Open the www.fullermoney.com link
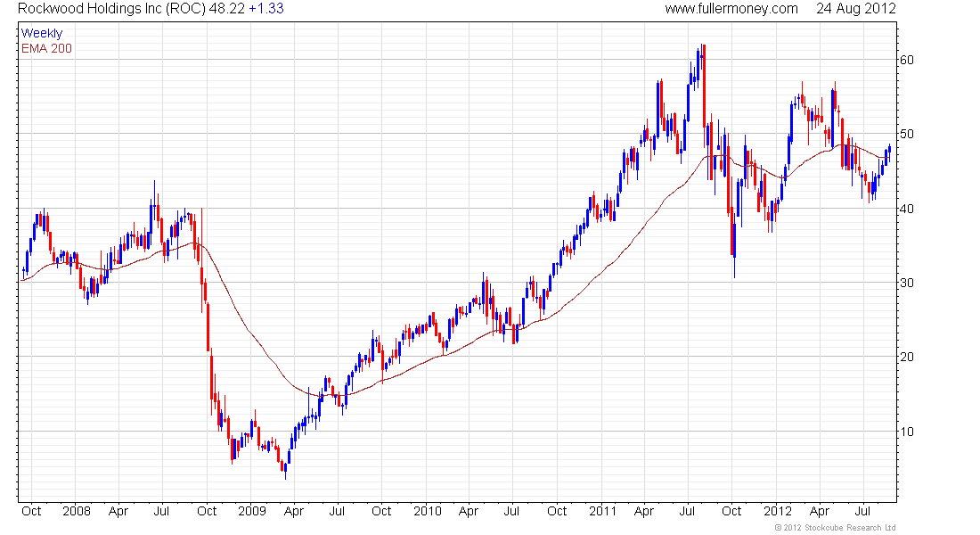 click(731, 9)
